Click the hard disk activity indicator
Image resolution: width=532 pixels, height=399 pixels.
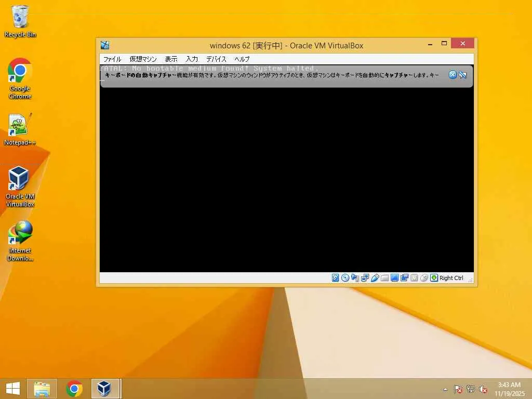pyautogui.click(x=335, y=278)
